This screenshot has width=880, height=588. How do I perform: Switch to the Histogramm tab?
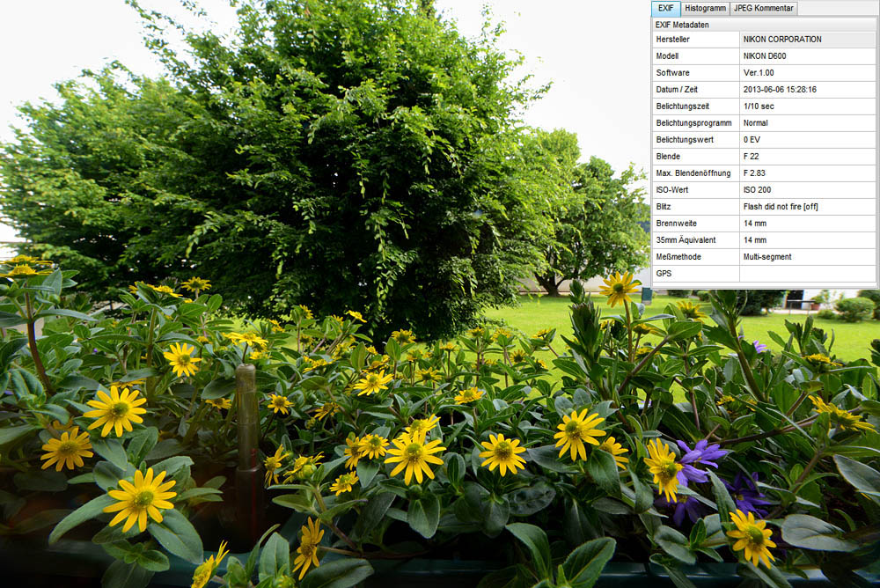point(705,9)
